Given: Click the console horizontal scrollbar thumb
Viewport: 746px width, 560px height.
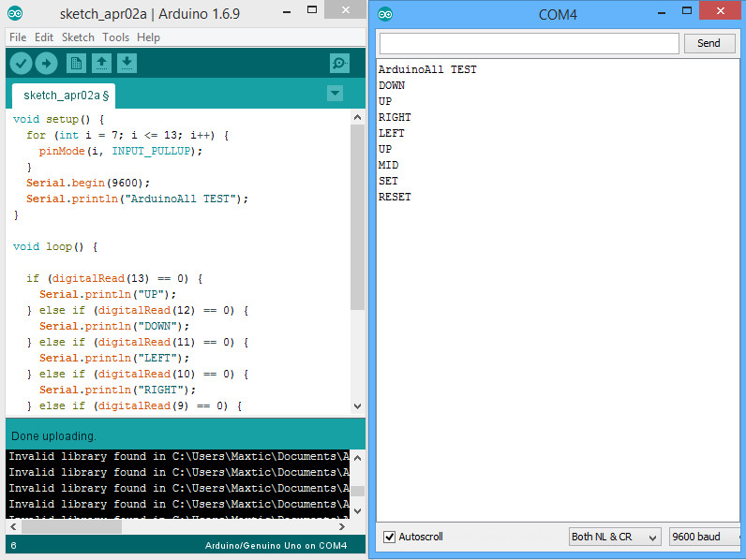Looking at the screenshot, I should [x=71, y=526].
